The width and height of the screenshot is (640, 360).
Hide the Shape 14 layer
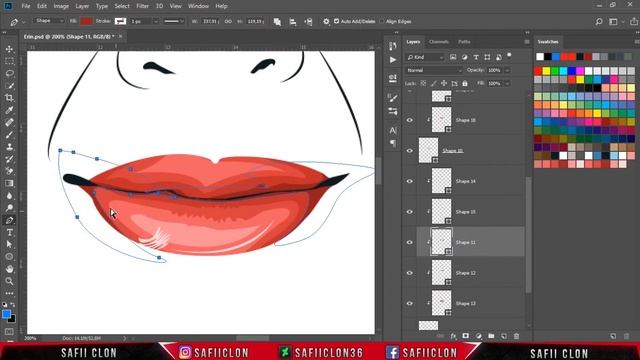point(409,181)
